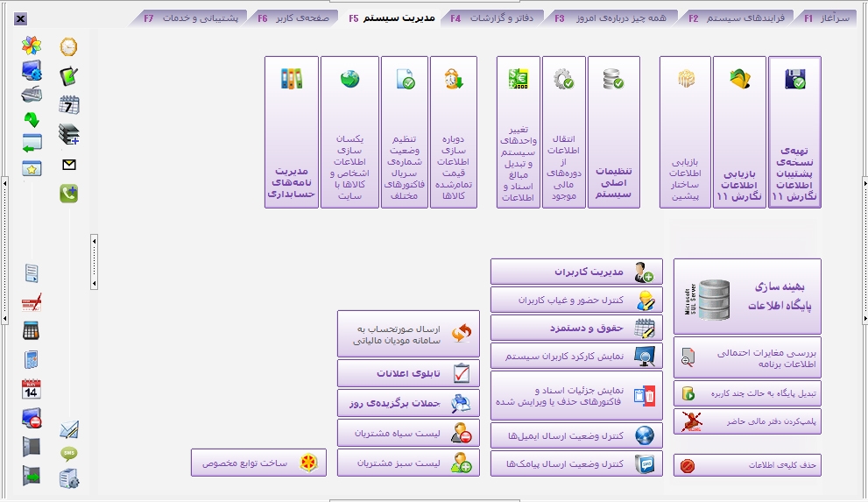Open the کنترل وضعیت ارسال پیامک‌ها button

576,463
